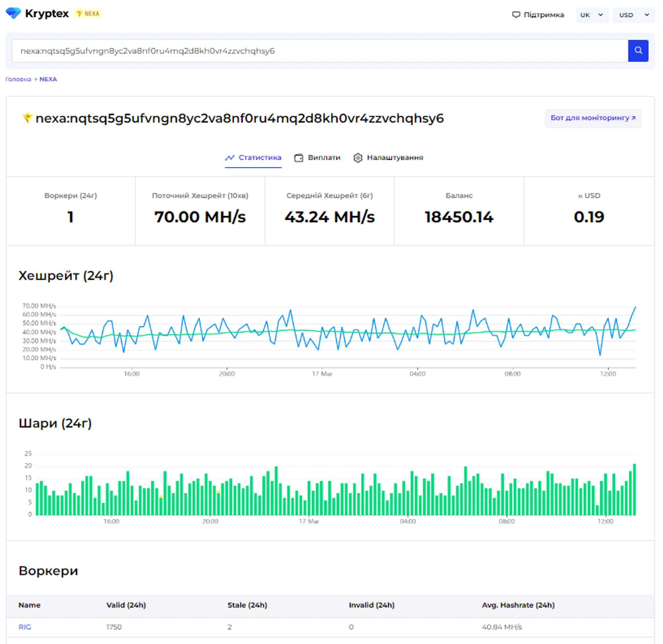
Task: Click the NEXA breadcrumb link
Action: point(48,79)
